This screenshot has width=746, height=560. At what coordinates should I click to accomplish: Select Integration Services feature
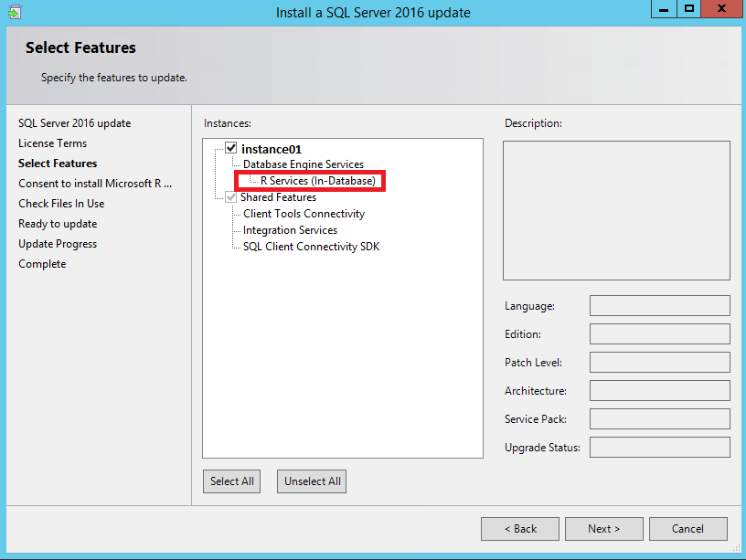tap(290, 230)
